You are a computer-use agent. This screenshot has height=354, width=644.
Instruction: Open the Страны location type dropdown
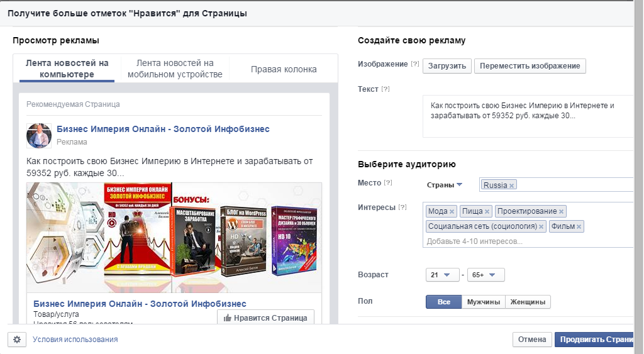pyautogui.click(x=445, y=185)
